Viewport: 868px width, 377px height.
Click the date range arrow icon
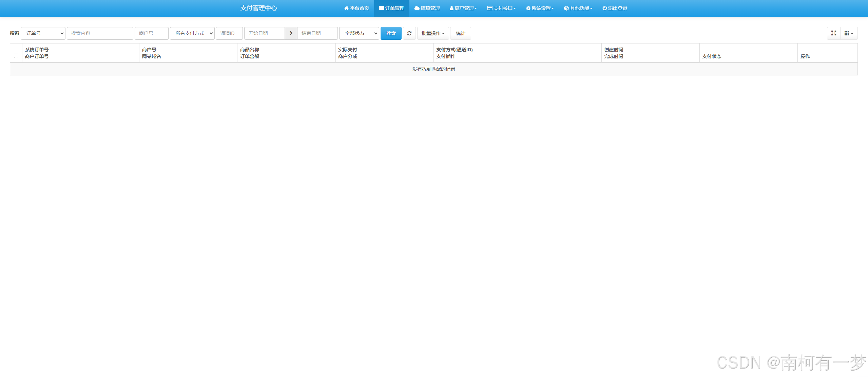coord(291,33)
